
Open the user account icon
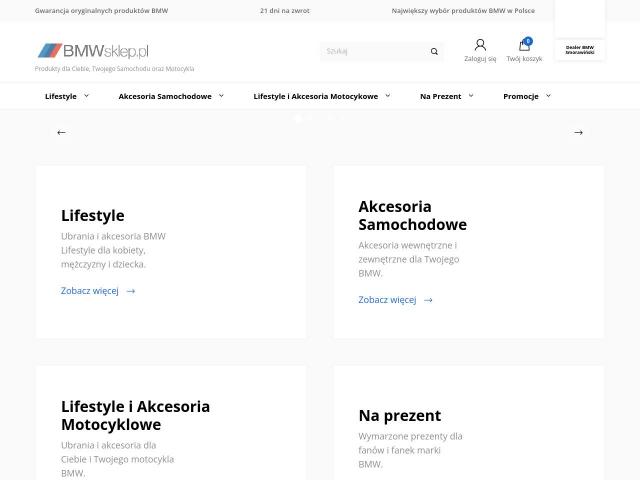click(x=480, y=45)
